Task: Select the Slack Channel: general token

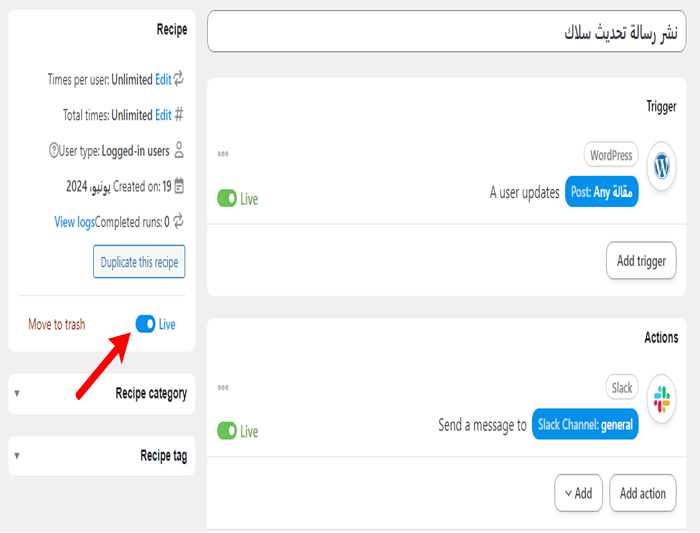Action: [584, 425]
